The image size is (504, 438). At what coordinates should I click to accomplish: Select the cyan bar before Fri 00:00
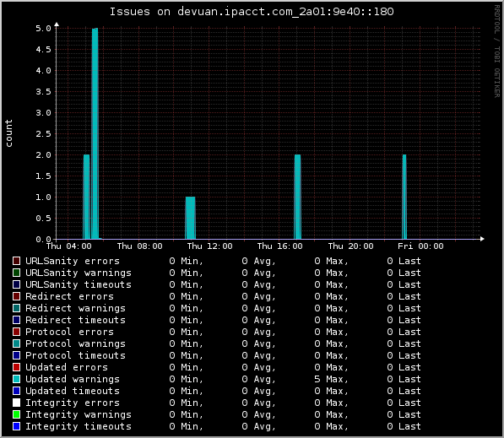click(404, 197)
